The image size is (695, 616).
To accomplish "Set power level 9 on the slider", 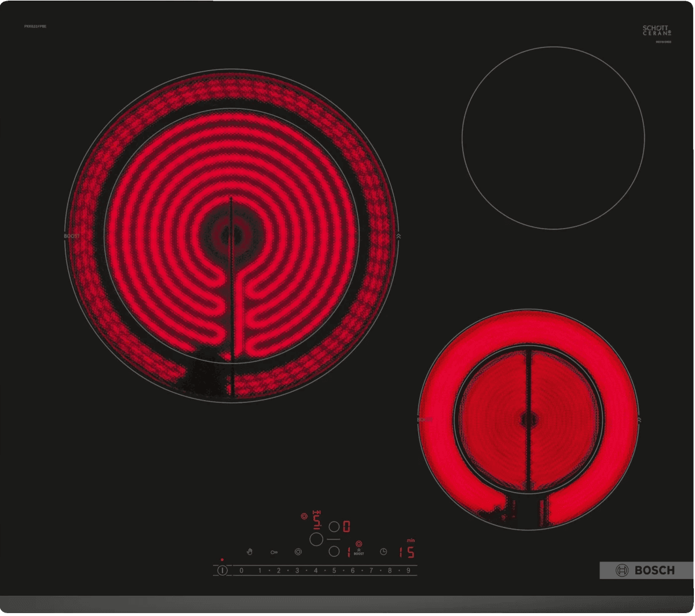I will point(408,571).
